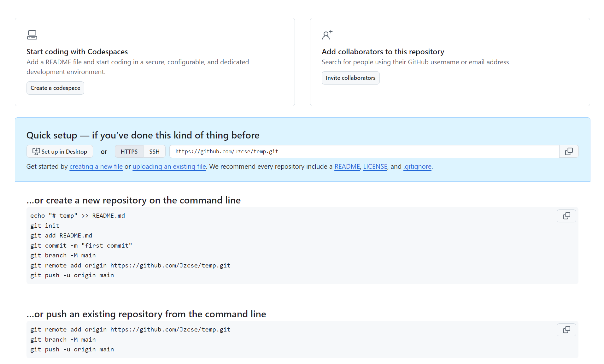Copy the repository HTTPS URL to clipboard

(x=569, y=151)
